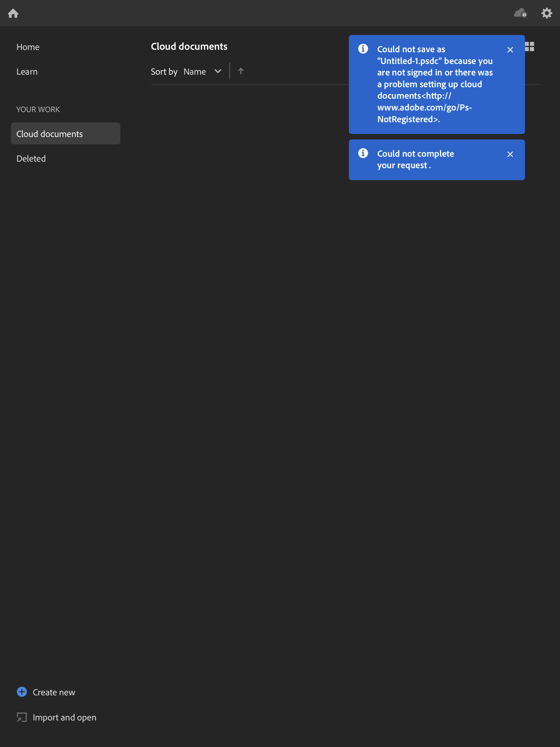This screenshot has height=747, width=560.
Task: Select Cloud documents in the sidebar
Action: pyautogui.click(x=49, y=133)
